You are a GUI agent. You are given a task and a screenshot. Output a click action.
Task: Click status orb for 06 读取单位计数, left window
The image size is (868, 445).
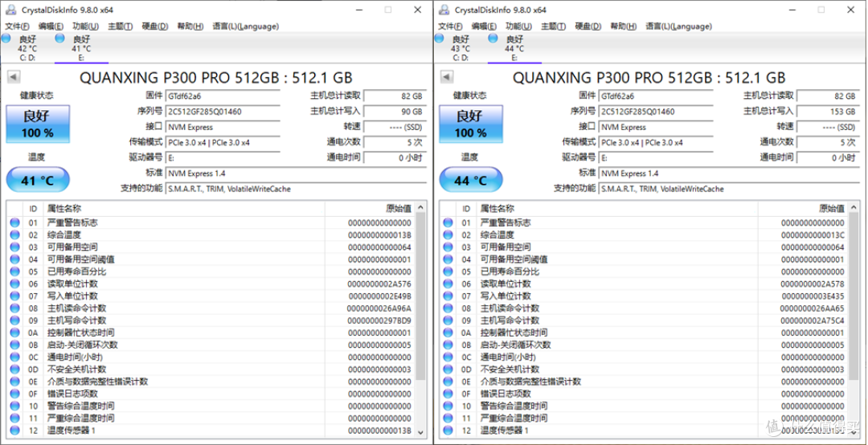14,284
